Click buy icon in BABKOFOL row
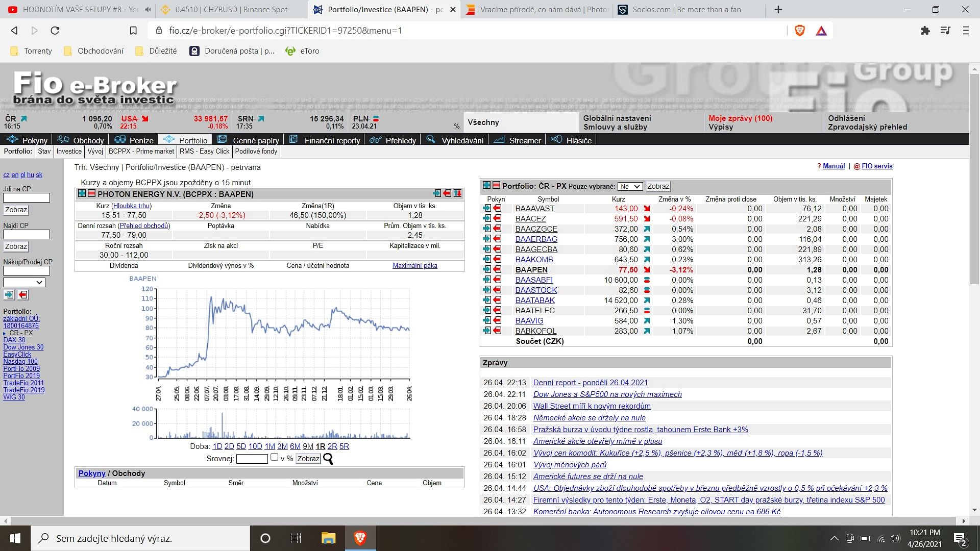The image size is (980, 551). pyautogui.click(x=487, y=331)
